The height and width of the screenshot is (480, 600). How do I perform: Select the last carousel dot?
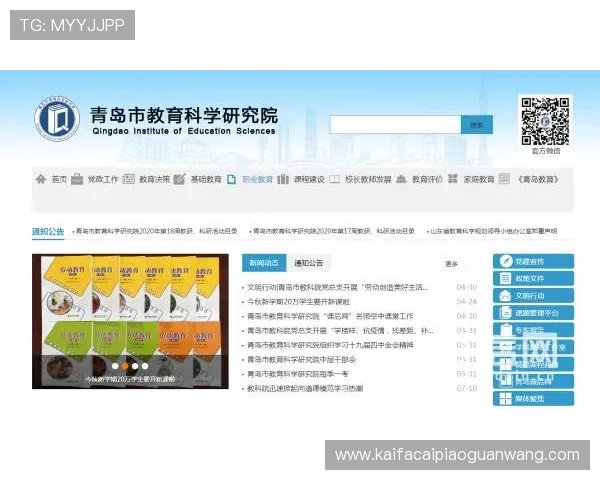[x=145, y=366]
